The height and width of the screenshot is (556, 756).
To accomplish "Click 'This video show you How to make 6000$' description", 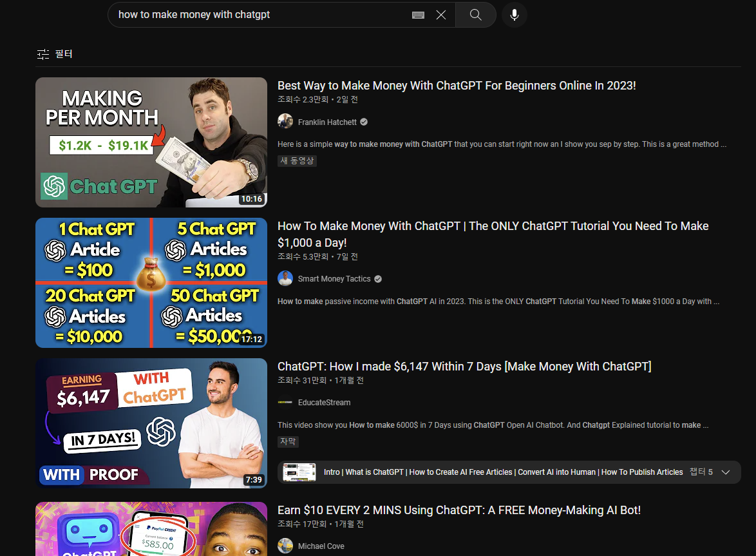I will [x=493, y=425].
